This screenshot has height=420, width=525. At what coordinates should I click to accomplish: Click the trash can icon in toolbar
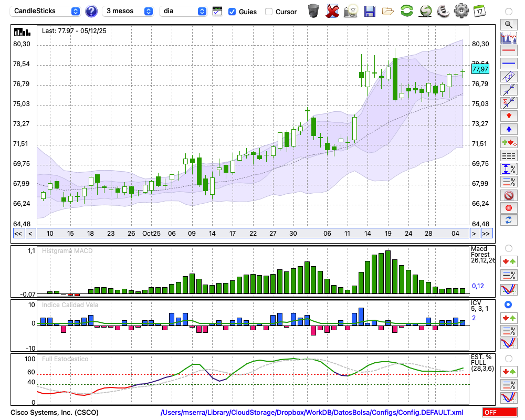313,10
